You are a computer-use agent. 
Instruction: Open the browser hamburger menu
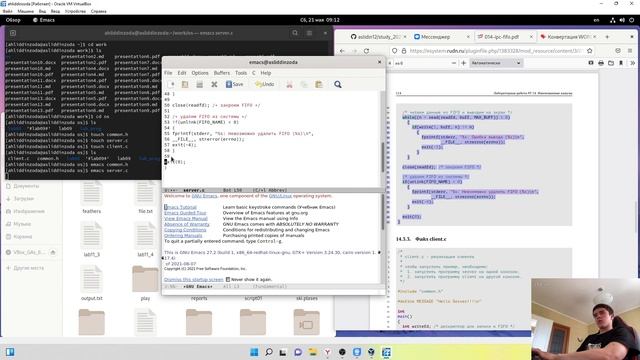(x=630, y=51)
